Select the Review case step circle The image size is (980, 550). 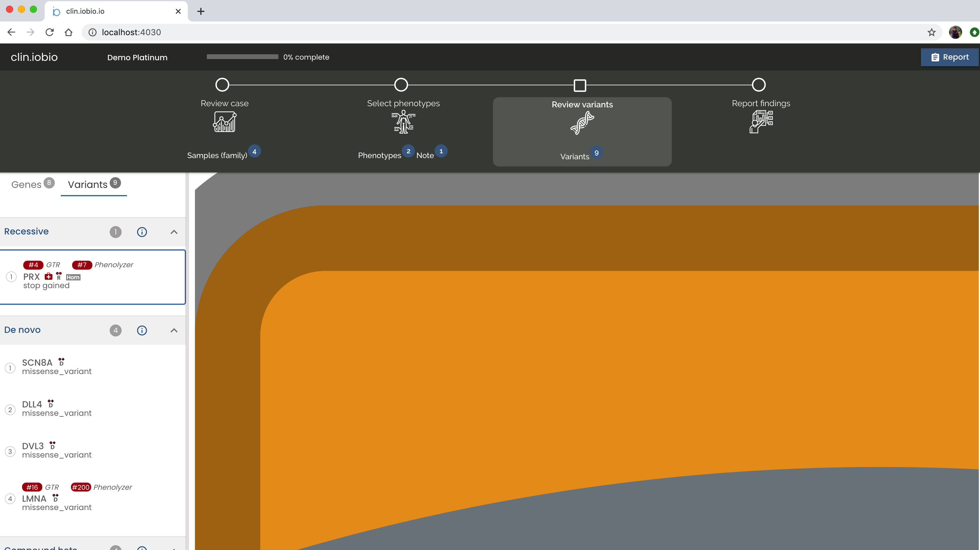[x=222, y=84]
